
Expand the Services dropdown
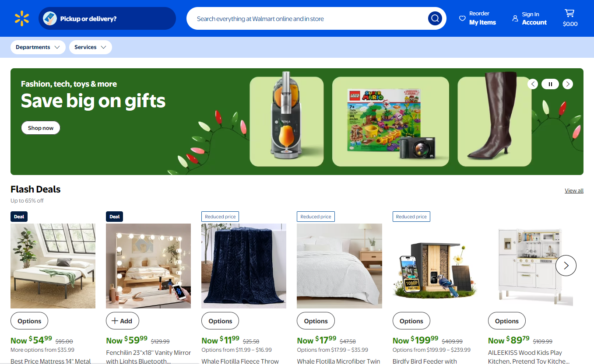pyautogui.click(x=91, y=47)
